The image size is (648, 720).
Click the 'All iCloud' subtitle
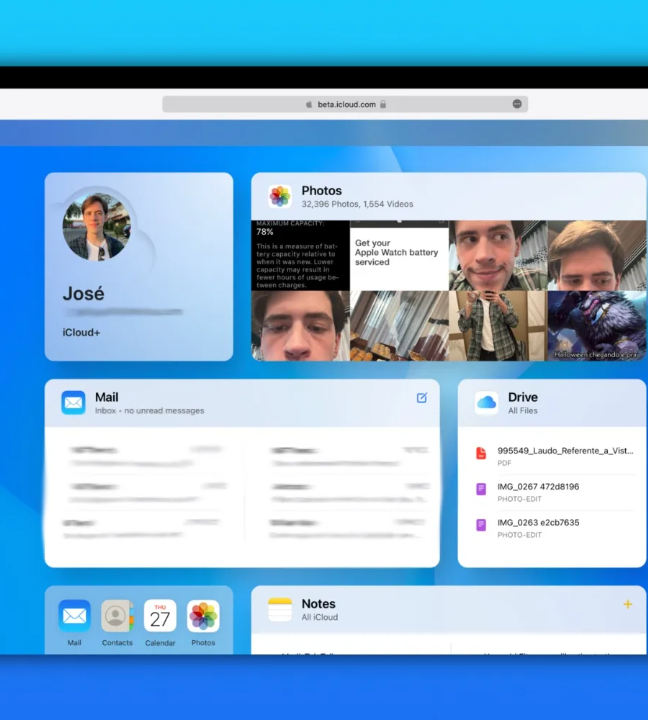[320, 617]
